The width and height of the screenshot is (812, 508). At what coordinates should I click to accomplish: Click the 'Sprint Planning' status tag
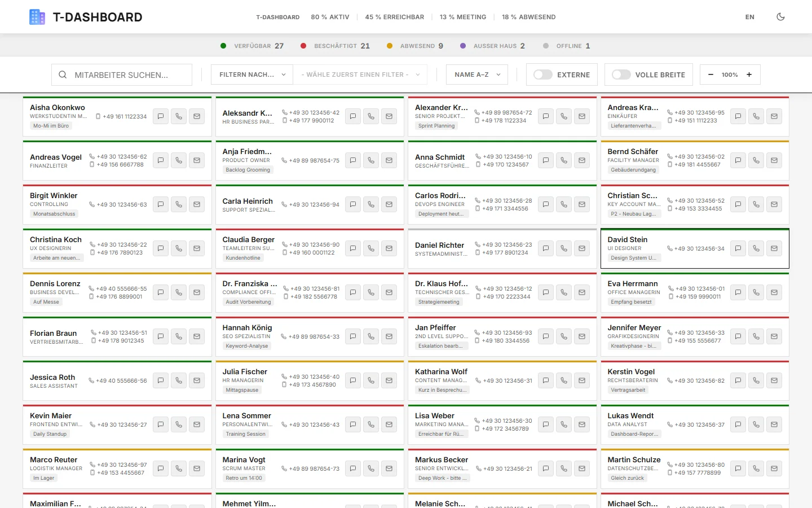point(436,126)
